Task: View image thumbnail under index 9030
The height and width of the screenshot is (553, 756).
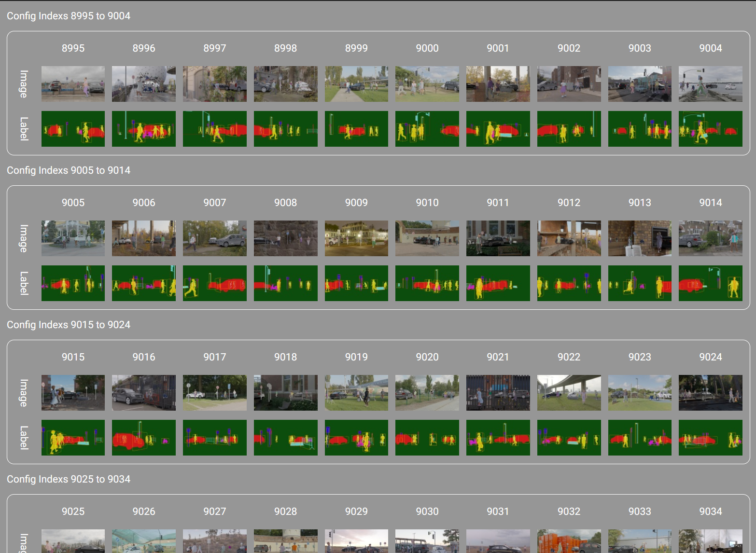Action: click(x=427, y=541)
